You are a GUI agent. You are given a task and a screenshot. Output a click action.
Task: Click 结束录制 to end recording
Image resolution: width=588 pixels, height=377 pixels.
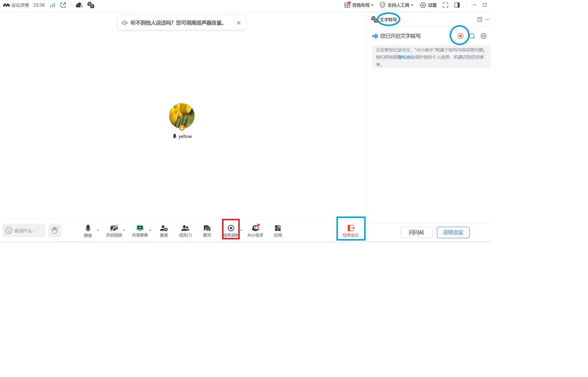click(231, 231)
